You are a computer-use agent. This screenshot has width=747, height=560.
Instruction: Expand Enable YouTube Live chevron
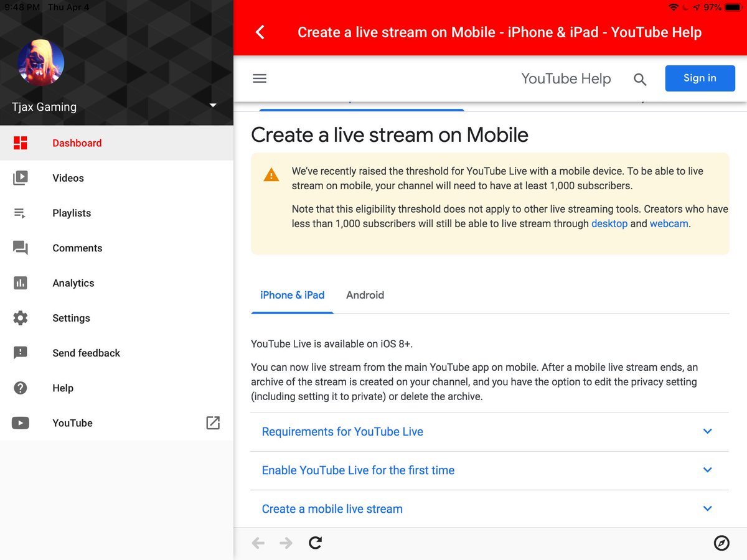coord(707,470)
